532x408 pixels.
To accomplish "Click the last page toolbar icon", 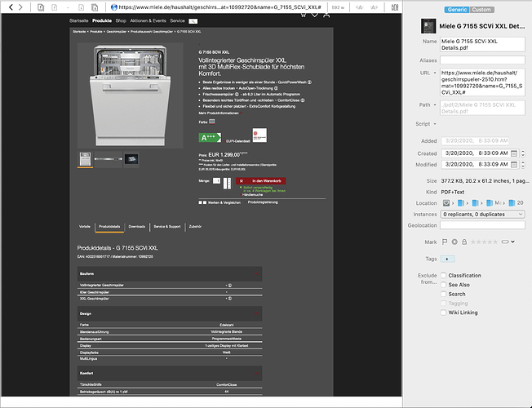I will (x=95, y=7).
